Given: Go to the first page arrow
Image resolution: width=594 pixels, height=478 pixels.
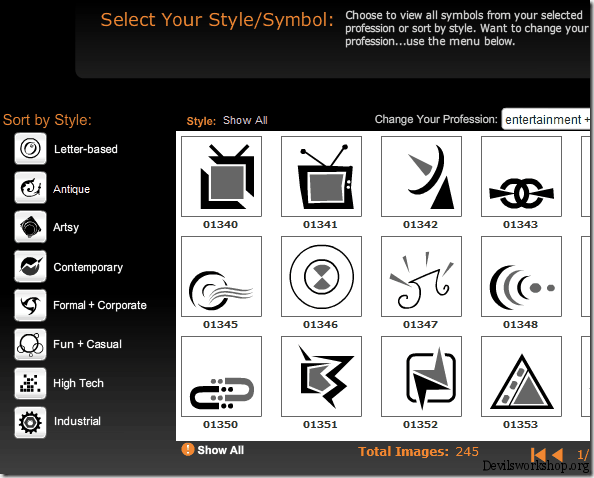Looking at the screenshot, I should coord(538,455).
